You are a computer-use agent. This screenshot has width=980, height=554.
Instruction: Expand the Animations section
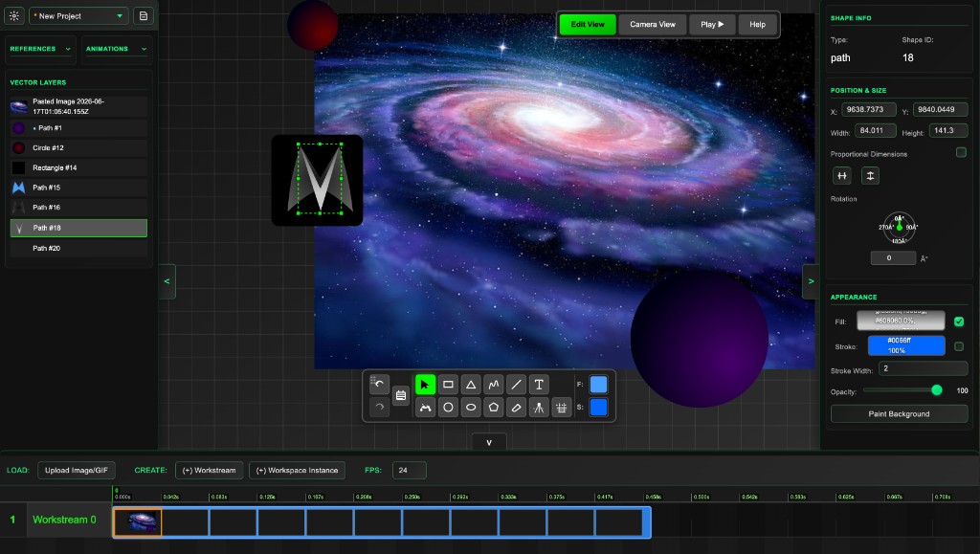pyautogui.click(x=116, y=49)
